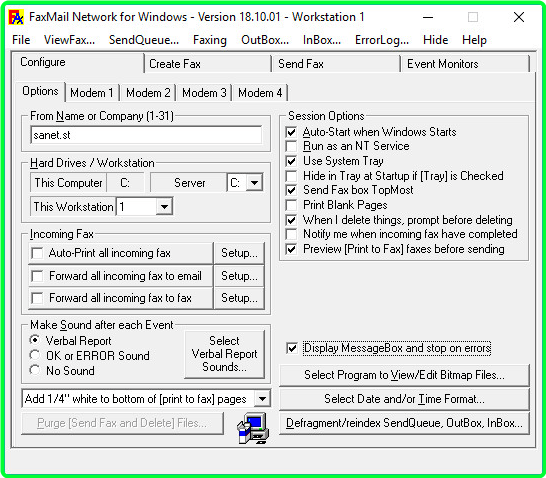The image size is (546, 478).
Task: Toggle Preview Print to Fax before sending
Action: pyautogui.click(x=291, y=249)
